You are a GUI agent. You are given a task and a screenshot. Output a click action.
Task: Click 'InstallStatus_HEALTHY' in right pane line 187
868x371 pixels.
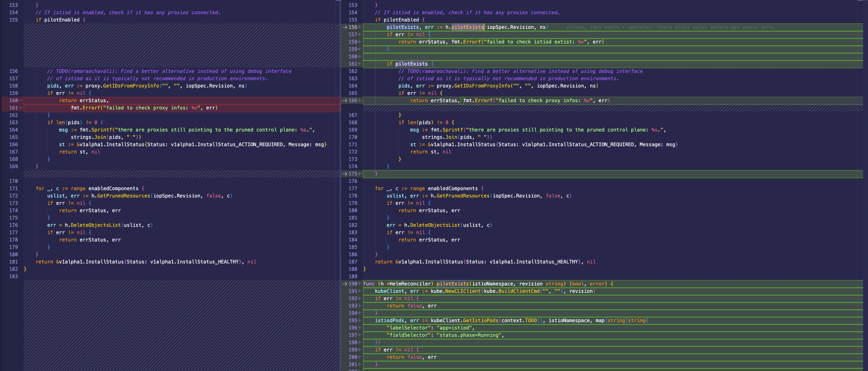[x=547, y=262]
